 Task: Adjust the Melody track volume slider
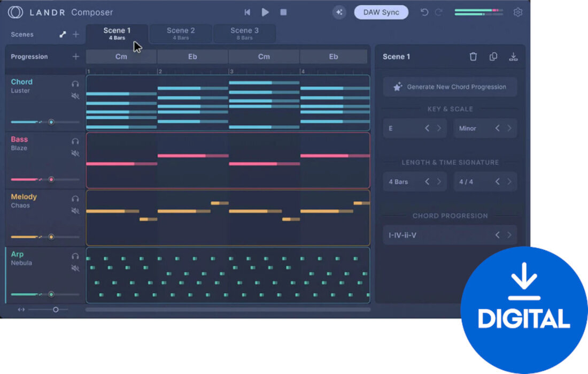pyautogui.click(x=52, y=236)
